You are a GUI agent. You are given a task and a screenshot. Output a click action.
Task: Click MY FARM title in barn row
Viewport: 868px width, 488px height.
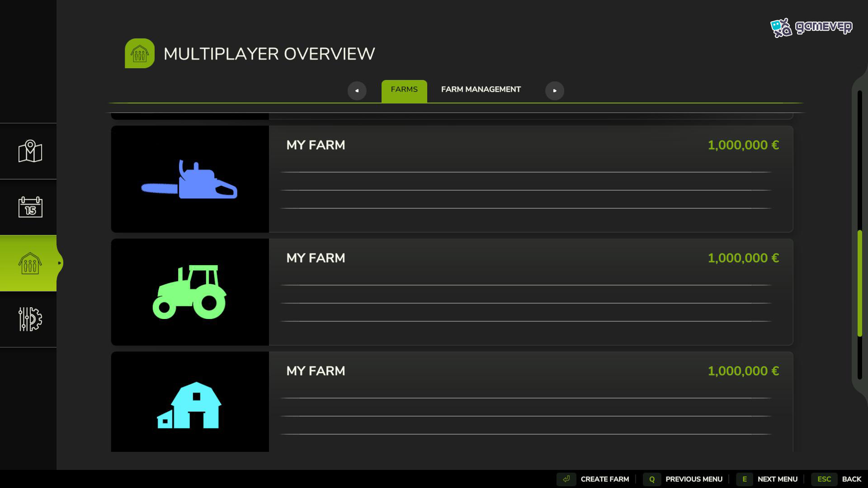[x=316, y=371]
